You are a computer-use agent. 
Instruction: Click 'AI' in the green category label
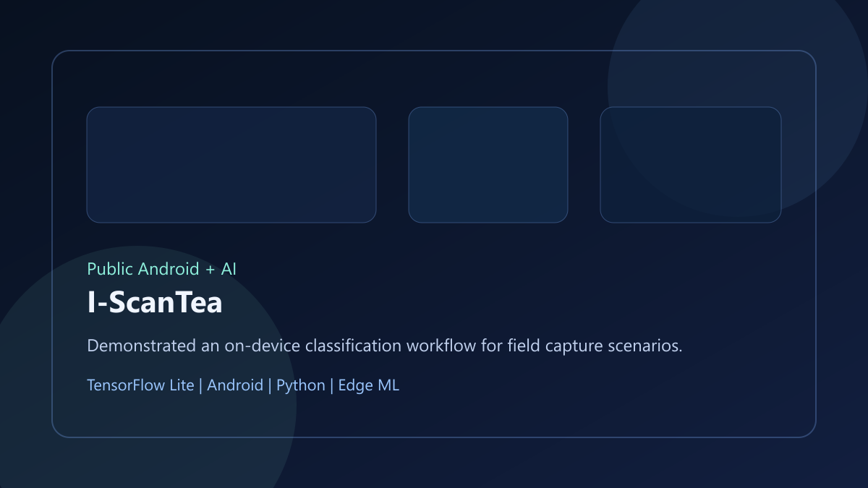point(229,269)
